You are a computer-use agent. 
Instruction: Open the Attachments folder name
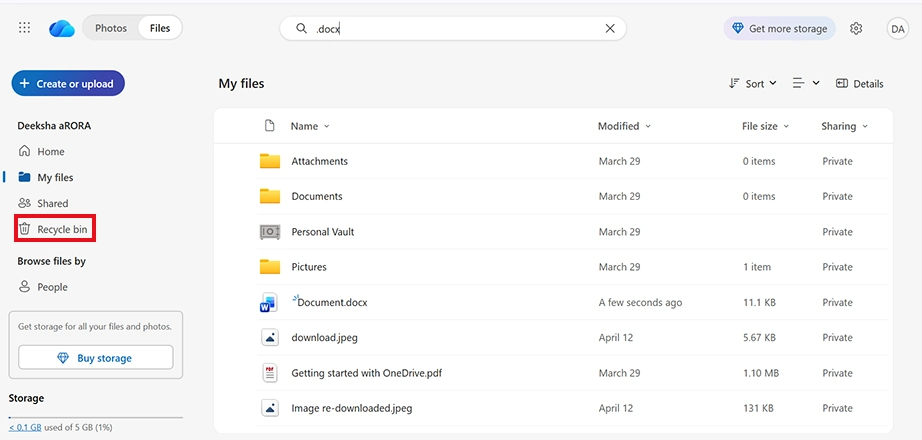pos(319,161)
